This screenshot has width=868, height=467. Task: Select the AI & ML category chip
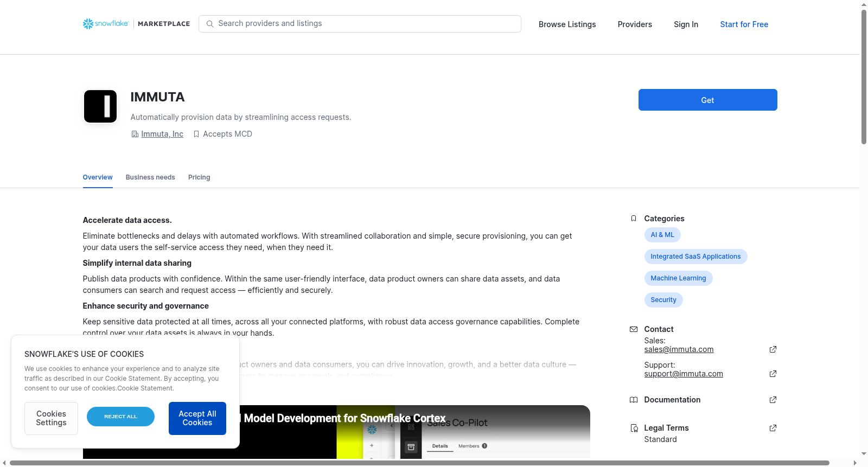click(x=662, y=235)
